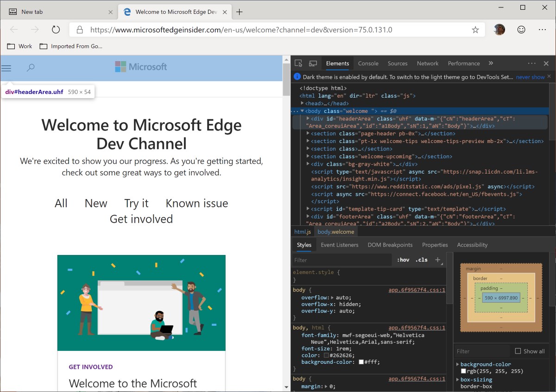Collapse the body element node

tap(303, 111)
